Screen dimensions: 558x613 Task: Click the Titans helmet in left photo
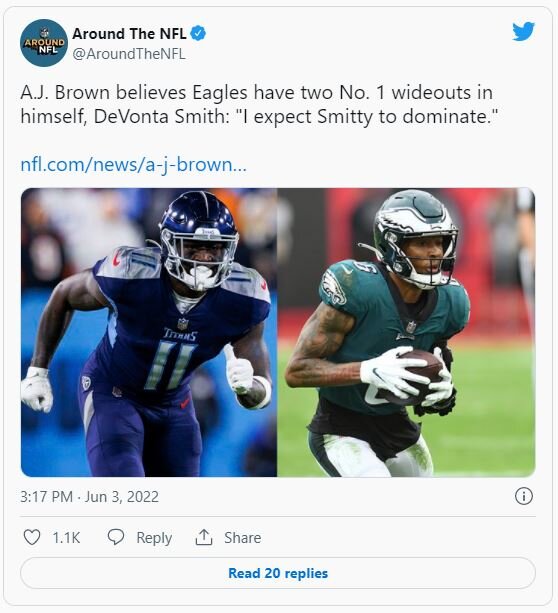(199, 240)
